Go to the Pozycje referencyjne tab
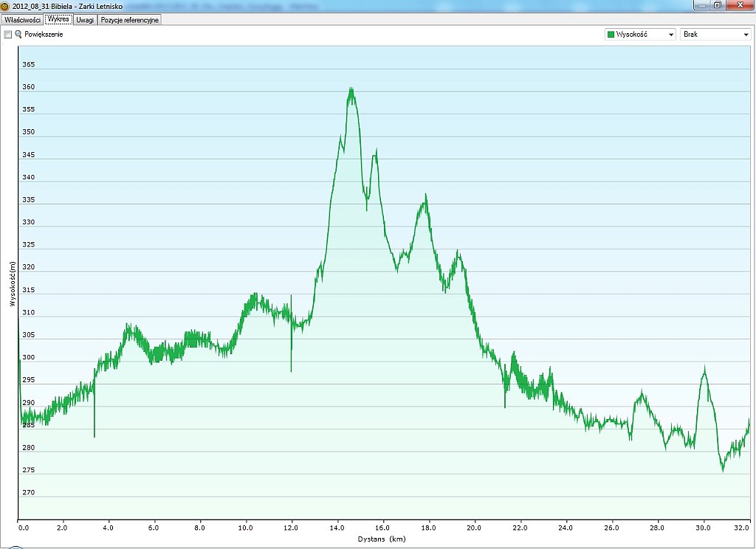 (130, 20)
